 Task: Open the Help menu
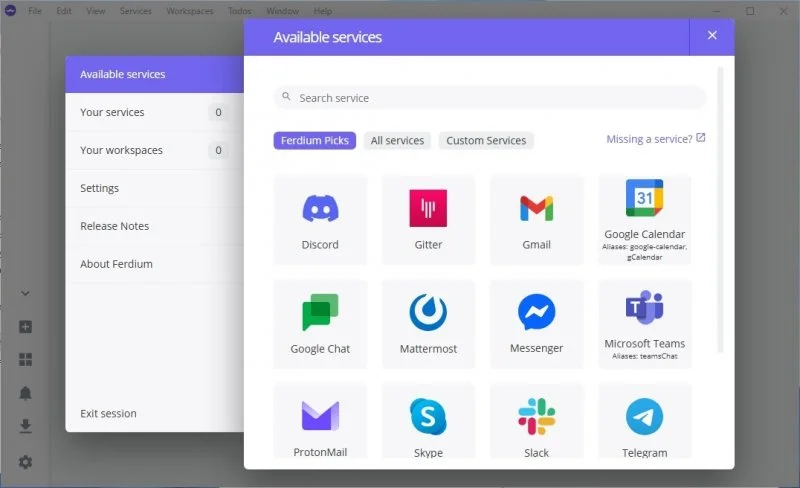(x=322, y=11)
